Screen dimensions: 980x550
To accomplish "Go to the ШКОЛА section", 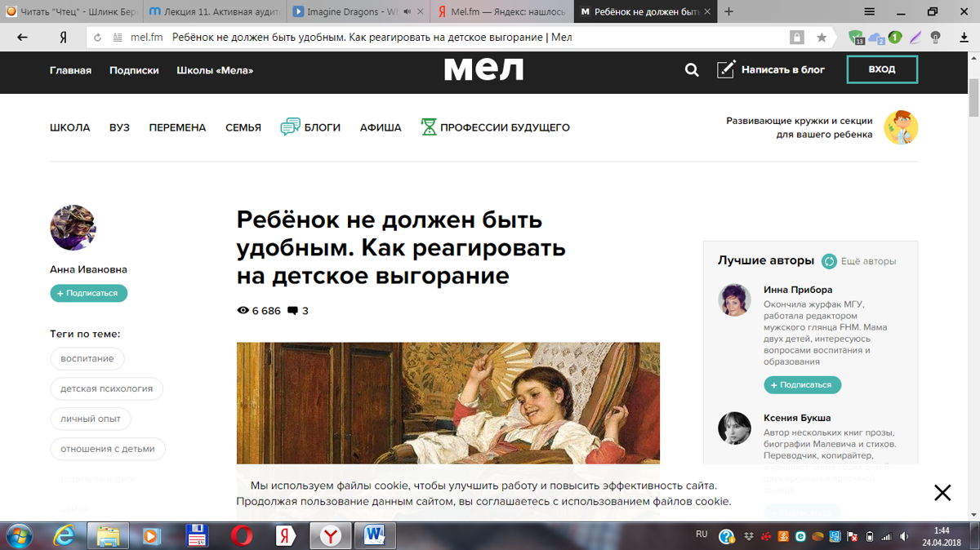I will click(x=69, y=127).
